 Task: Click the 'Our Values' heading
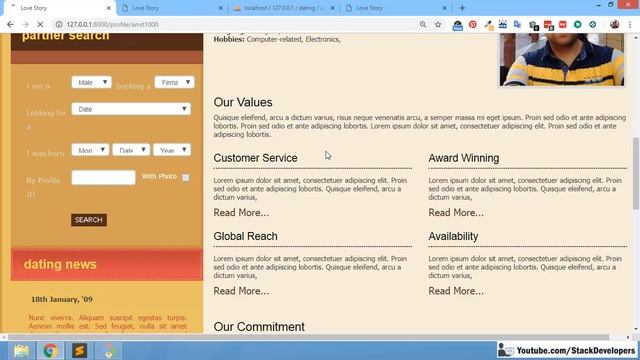pos(243,102)
